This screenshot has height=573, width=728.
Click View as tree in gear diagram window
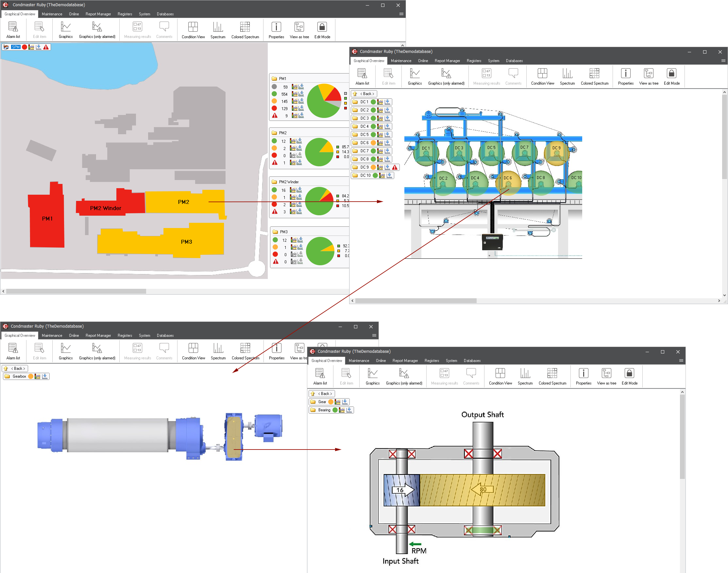click(x=606, y=376)
